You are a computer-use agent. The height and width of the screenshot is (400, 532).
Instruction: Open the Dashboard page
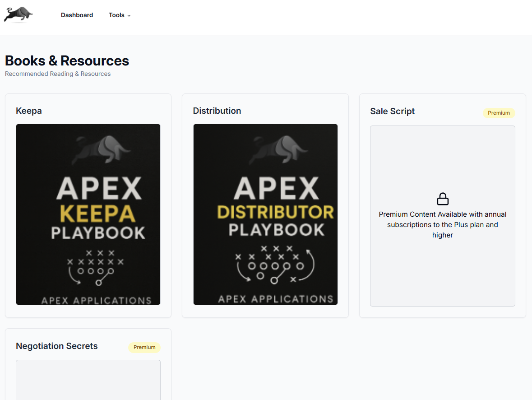(x=77, y=15)
